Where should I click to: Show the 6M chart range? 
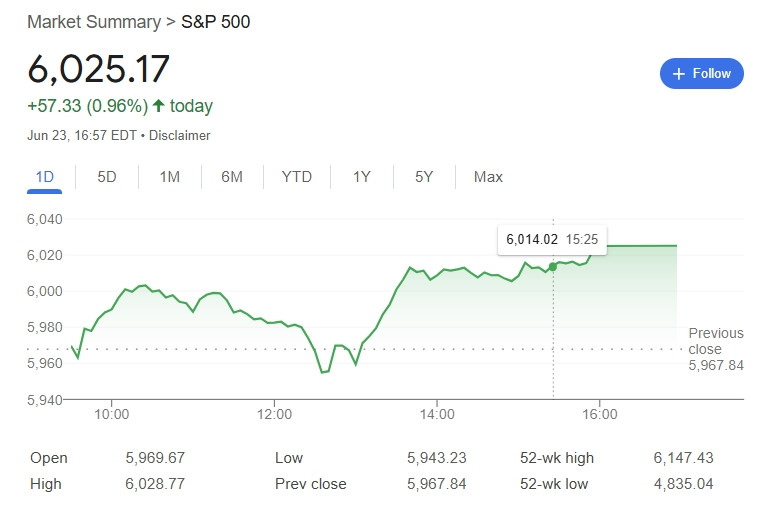(232, 177)
